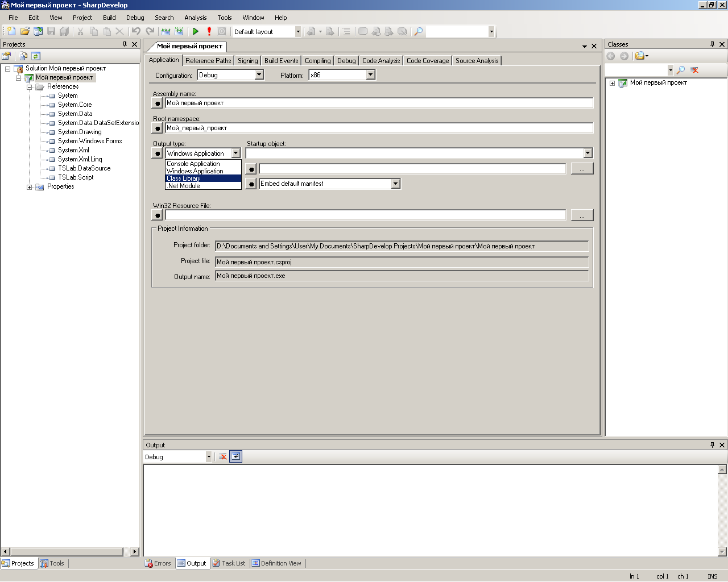Click the Open File folder icon
This screenshot has width=728, height=582.
pos(24,32)
